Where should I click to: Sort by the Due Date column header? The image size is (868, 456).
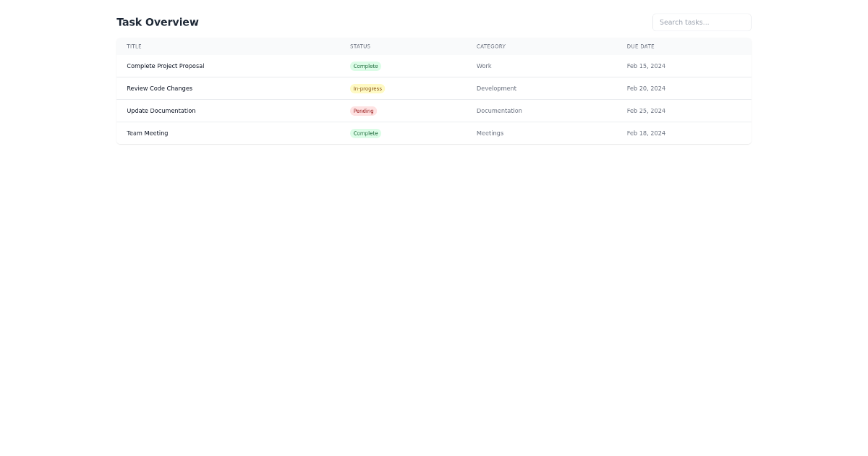click(640, 46)
